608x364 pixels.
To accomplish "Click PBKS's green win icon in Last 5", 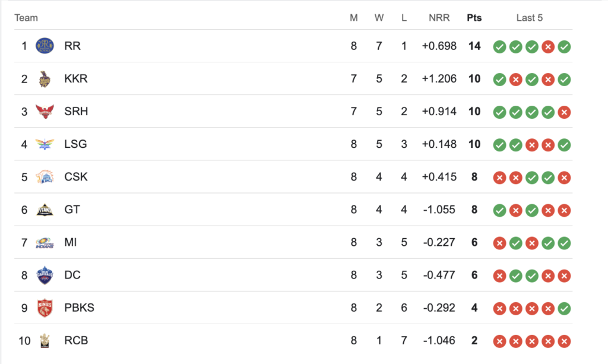I will [564, 308].
